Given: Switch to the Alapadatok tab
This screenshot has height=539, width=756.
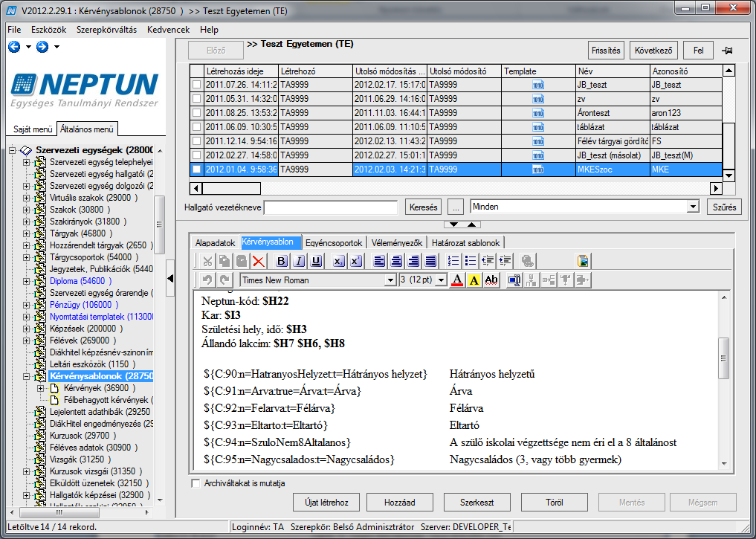Looking at the screenshot, I should (x=215, y=243).
